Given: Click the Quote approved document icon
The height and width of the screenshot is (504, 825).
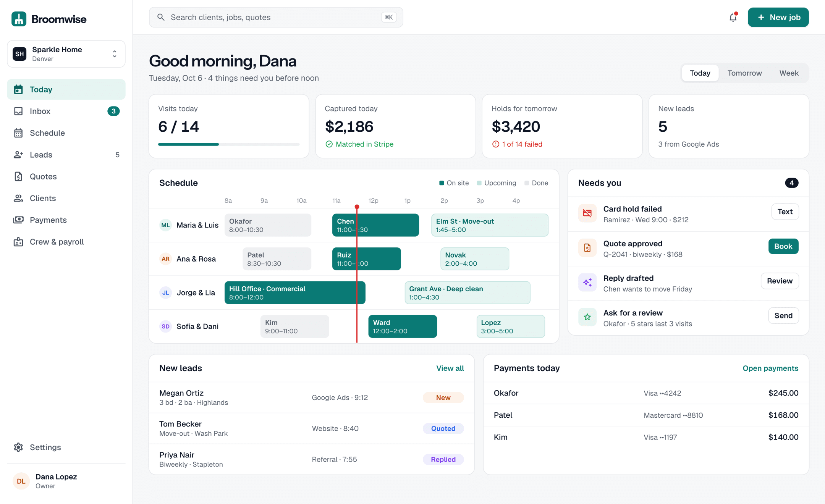Looking at the screenshot, I should pos(587,248).
